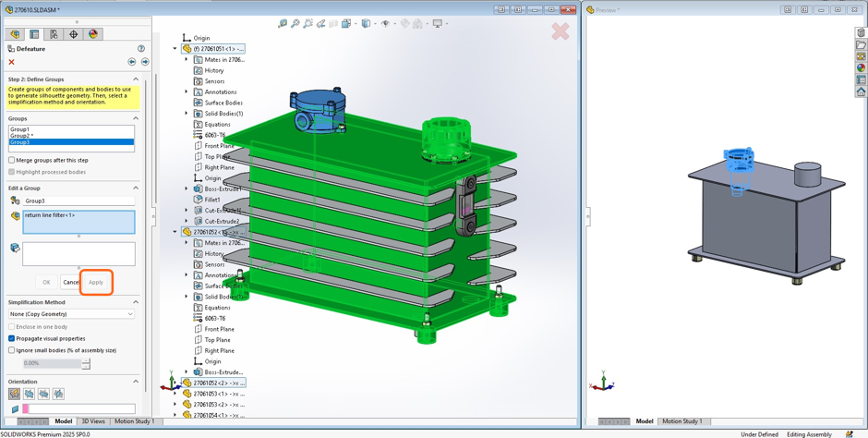Screen dimensions: 868x438
Task: Click the Zoom to Fit view icon
Action: point(283,24)
